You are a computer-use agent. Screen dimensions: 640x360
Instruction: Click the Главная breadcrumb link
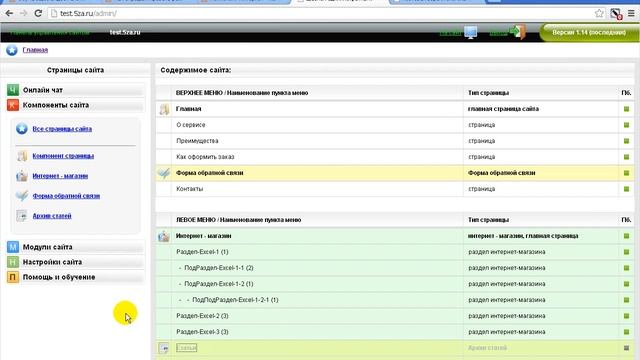point(35,50)
